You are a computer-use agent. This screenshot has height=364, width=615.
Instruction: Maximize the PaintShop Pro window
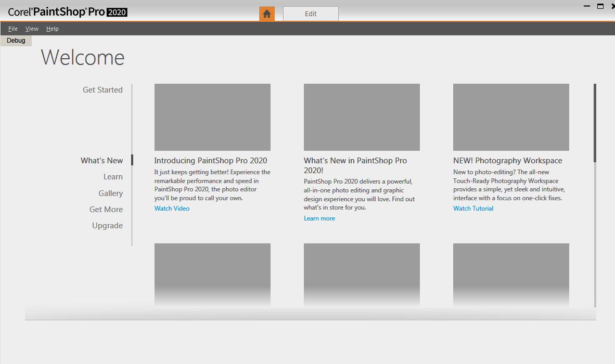pos(600,6)
